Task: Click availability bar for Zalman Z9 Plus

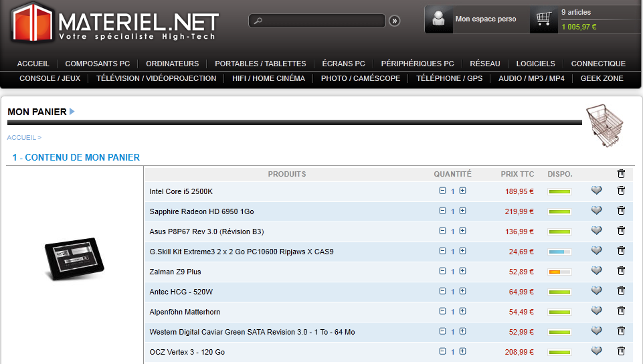Action: click(x=559, y=272)
